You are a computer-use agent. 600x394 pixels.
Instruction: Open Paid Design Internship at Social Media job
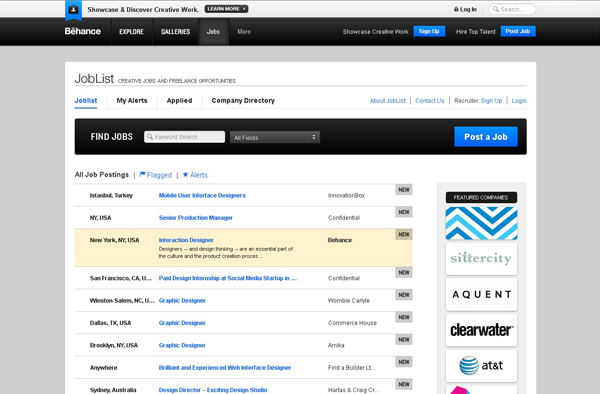tap(228, 278)
